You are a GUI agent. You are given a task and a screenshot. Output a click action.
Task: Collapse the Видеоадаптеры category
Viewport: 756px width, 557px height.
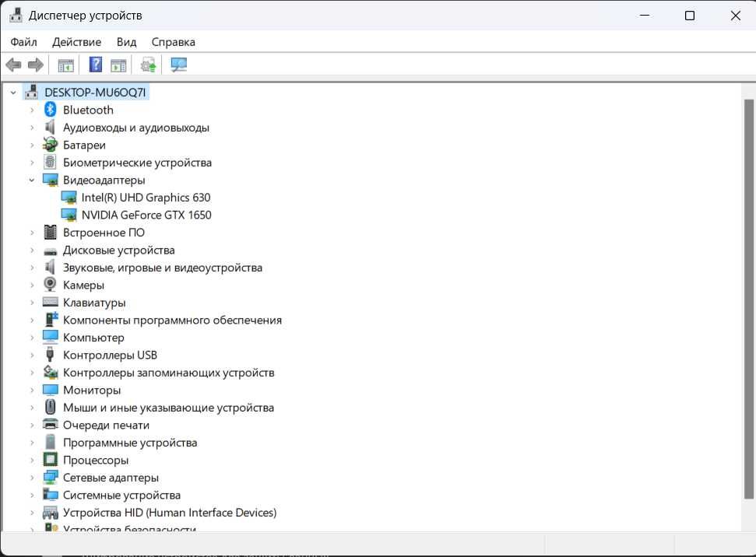pyautogui.click(x=32, y=180)
